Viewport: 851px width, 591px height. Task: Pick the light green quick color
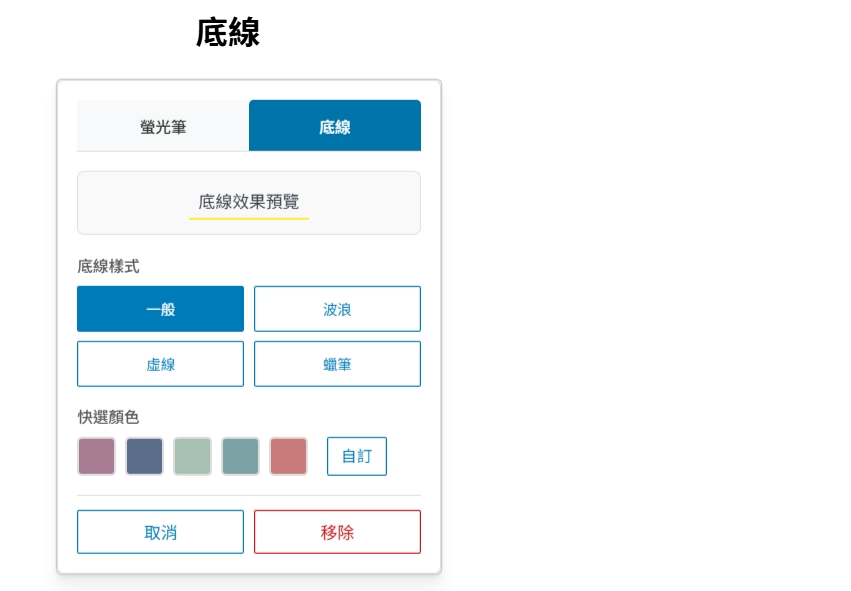(x=192, y=456)
